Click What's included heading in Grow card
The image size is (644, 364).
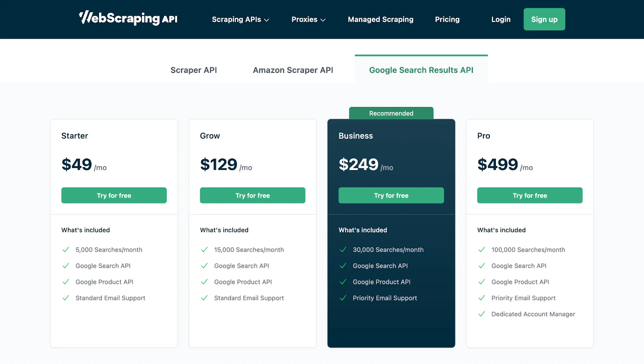pyautogui.click(x=224, y=230)
